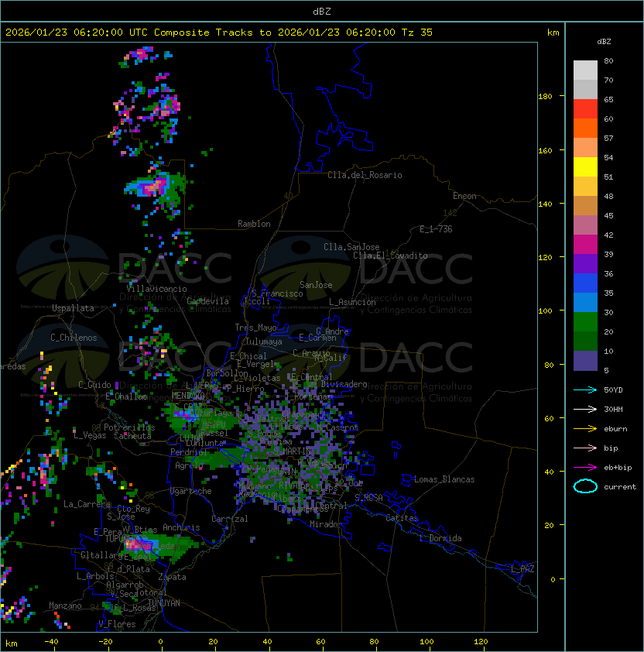
Task: Click the 120 km horizontal axis tick
Action: tap(481, 642)
